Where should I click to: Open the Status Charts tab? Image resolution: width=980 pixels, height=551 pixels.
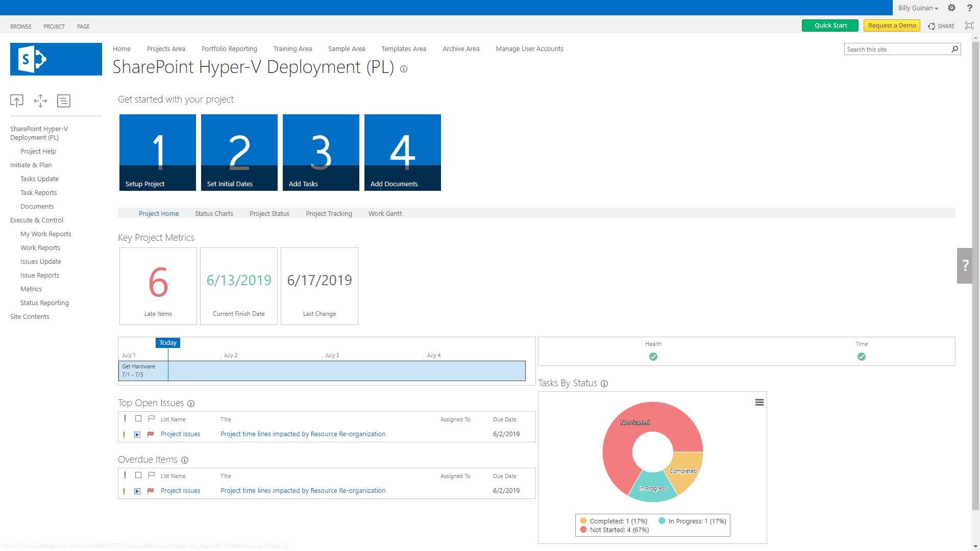coord(214,213)
